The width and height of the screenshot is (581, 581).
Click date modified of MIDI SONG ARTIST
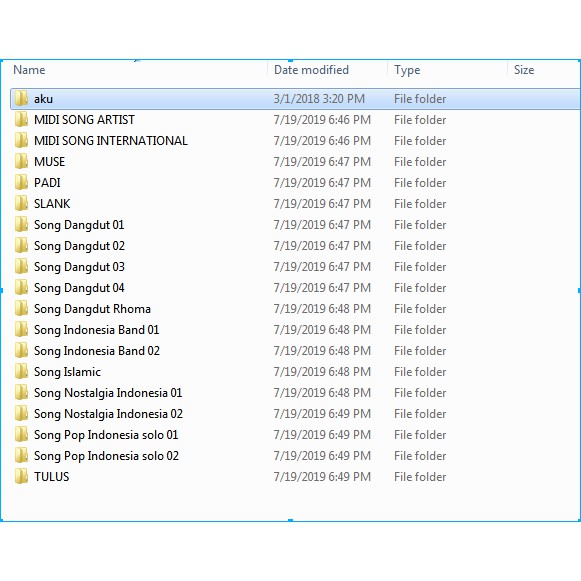pyautogui.click(x=322, y=120)
